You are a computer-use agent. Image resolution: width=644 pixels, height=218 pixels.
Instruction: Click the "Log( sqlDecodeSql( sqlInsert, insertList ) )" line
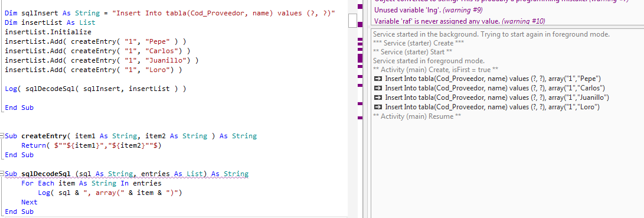(95, 89)
